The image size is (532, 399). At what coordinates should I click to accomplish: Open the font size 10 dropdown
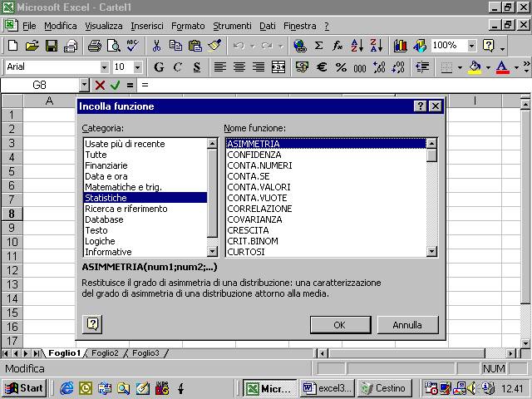pos(137,67)
